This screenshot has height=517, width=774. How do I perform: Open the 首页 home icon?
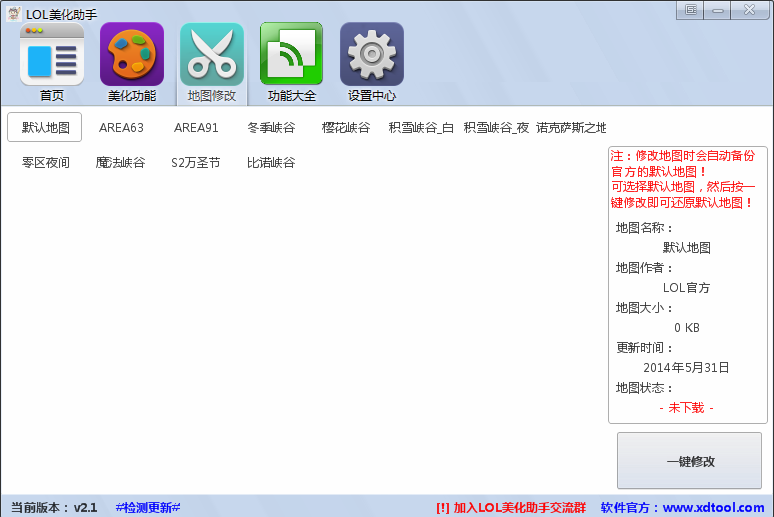click(52, 55)
